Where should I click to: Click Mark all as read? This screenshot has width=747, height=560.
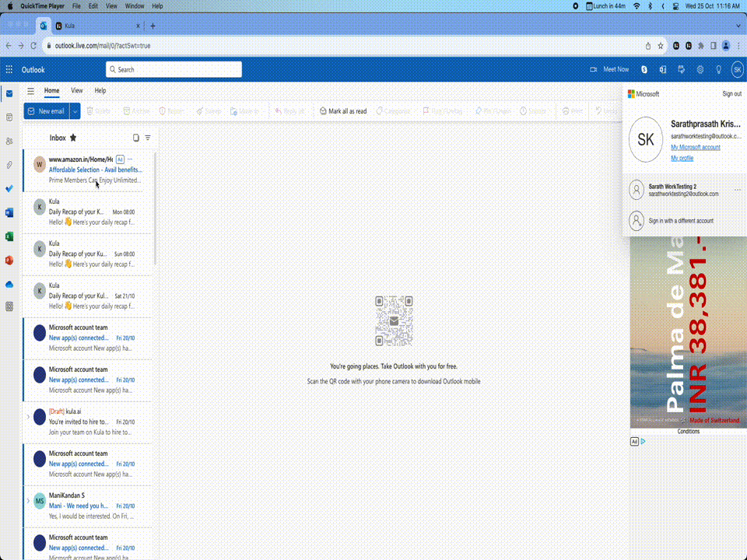click(x=343, y=111)
